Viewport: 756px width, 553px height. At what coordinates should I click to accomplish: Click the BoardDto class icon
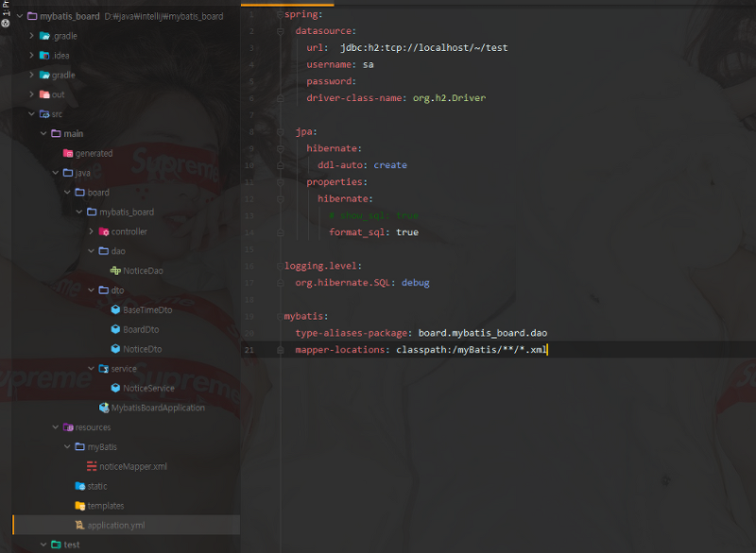point(115,330)
